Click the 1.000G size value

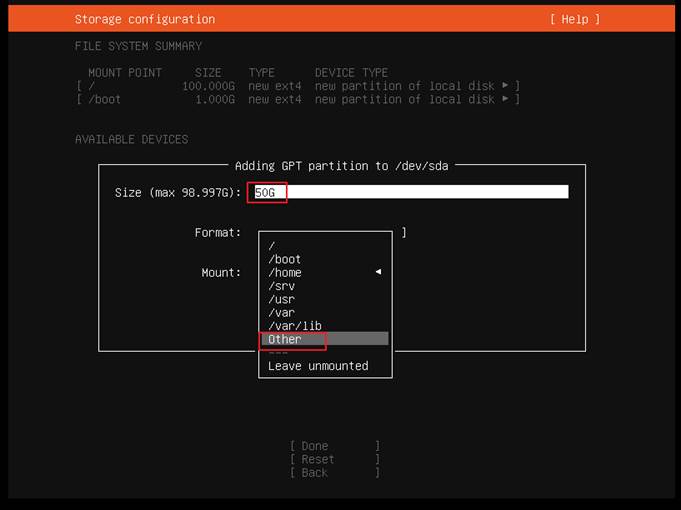pos(215,99)
